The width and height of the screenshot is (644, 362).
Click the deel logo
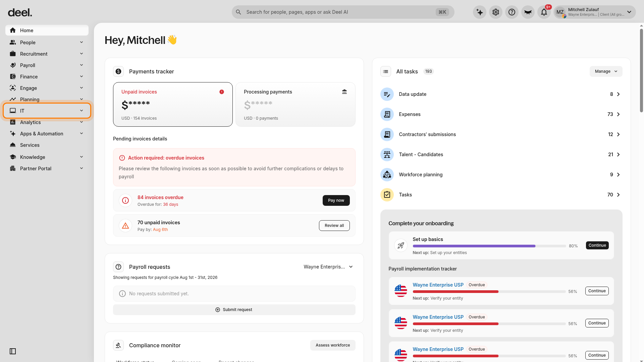click(x=20, y=13)
